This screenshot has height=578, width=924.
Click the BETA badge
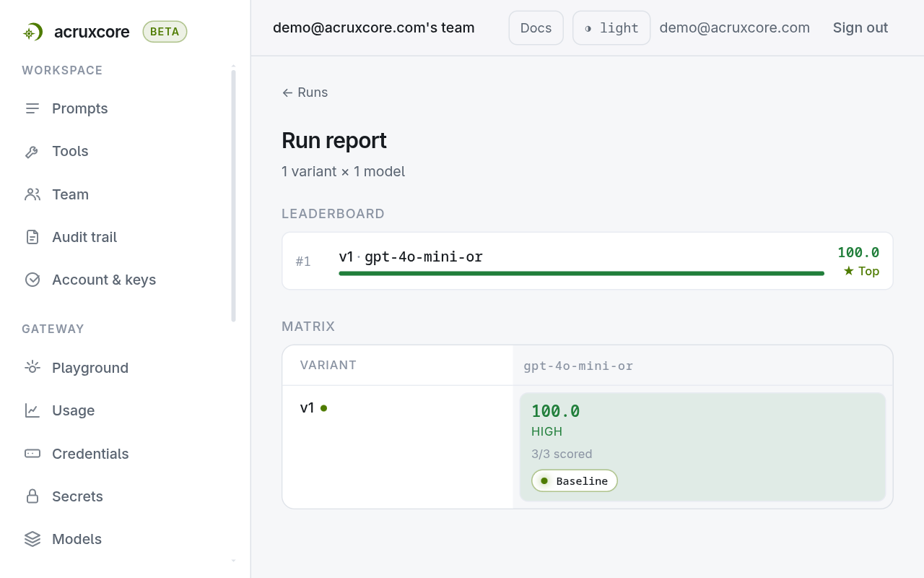(165, 32)
